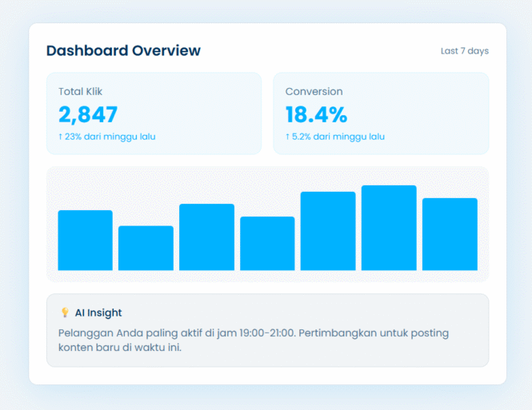This screenshot has width=532, height=410.
Task: Select the first bar in the chart
Action: click(85, 241)
